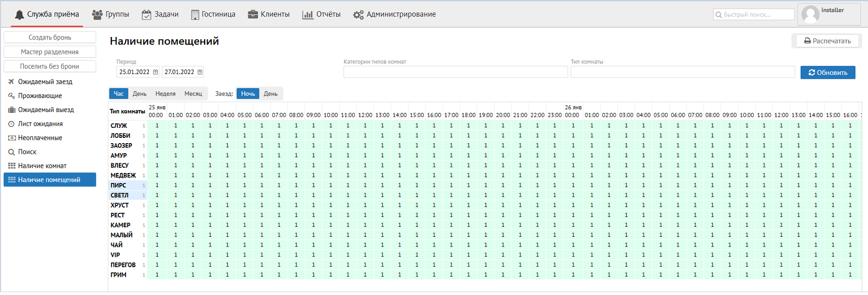The height and width of the screenshot is (295, 868).
Task: Select ПЕРЕГОВ room type row label
Action: (x=123, y=265)
